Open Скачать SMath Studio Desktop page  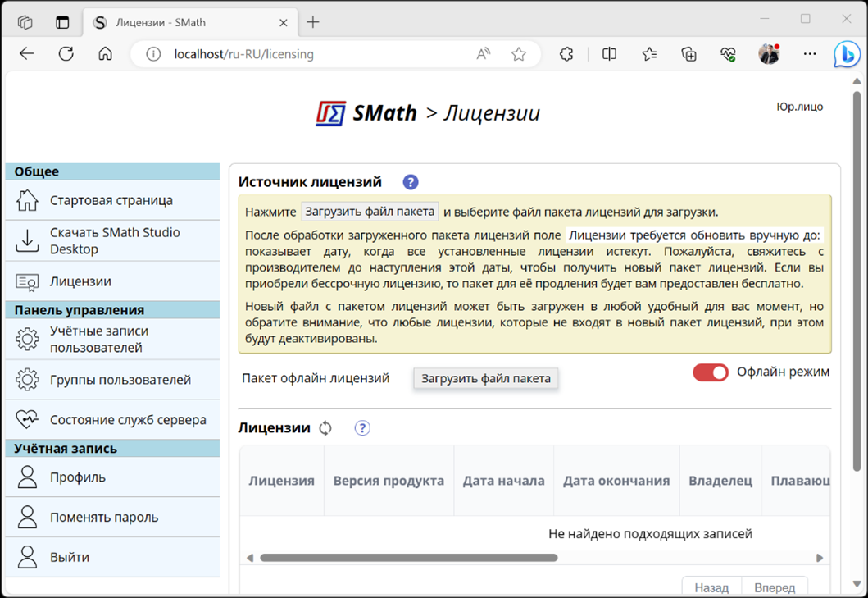112,240
